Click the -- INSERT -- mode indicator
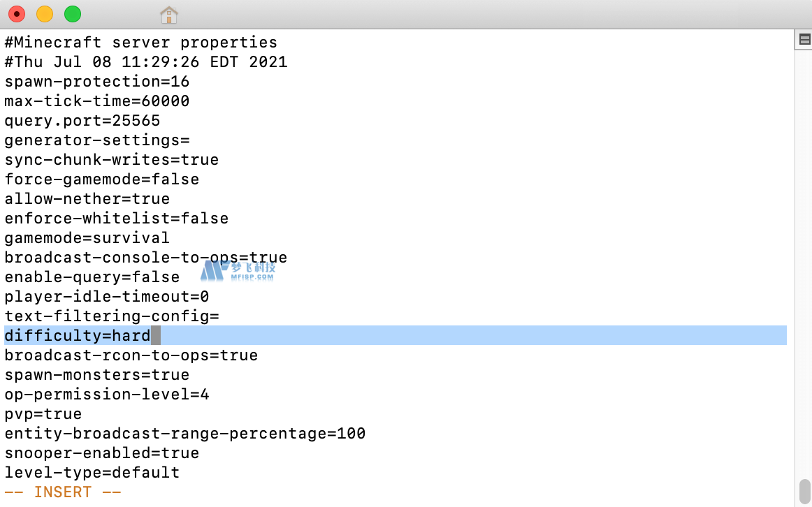Screen dimensions: 812x507 63,492
